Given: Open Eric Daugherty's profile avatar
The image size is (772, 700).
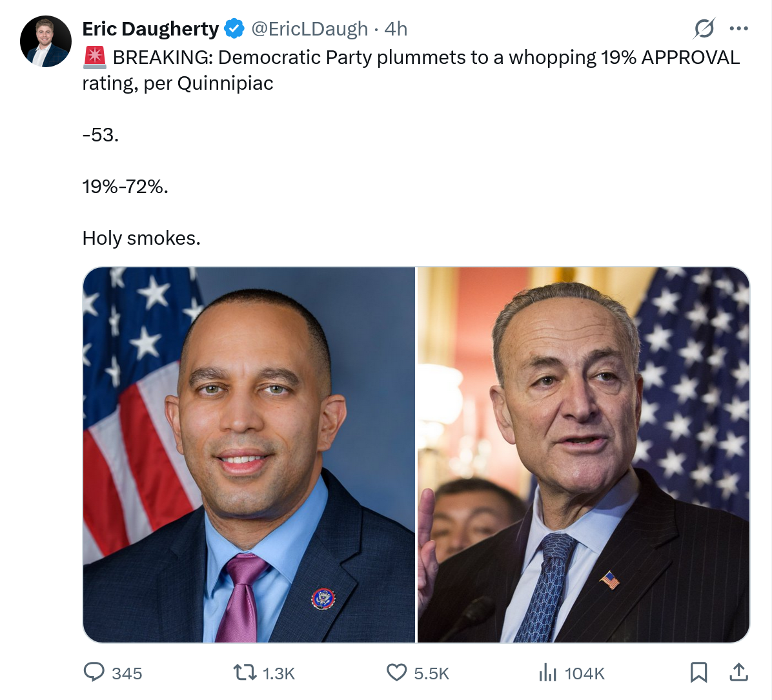Looking at the screenshot, I should coord(46,41).
